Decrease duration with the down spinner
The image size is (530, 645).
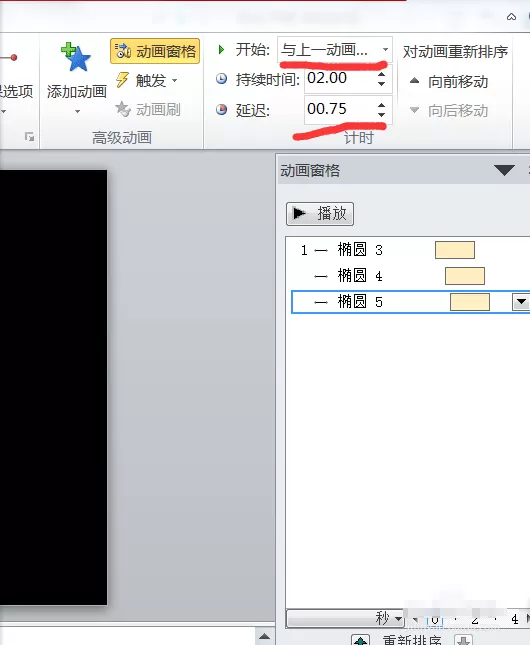[x=381, y=84]
